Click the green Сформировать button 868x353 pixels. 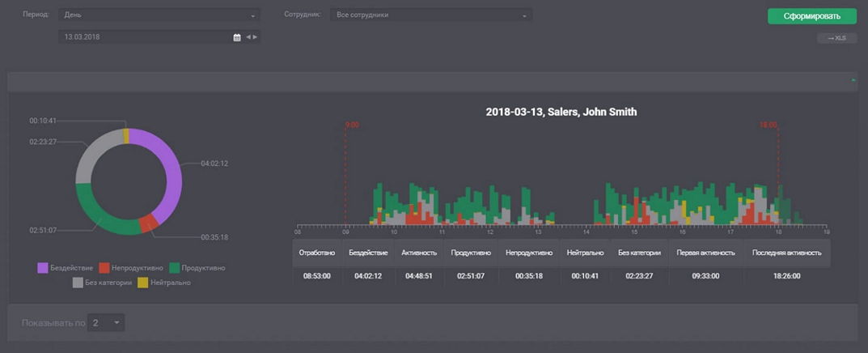click(811, 16)
